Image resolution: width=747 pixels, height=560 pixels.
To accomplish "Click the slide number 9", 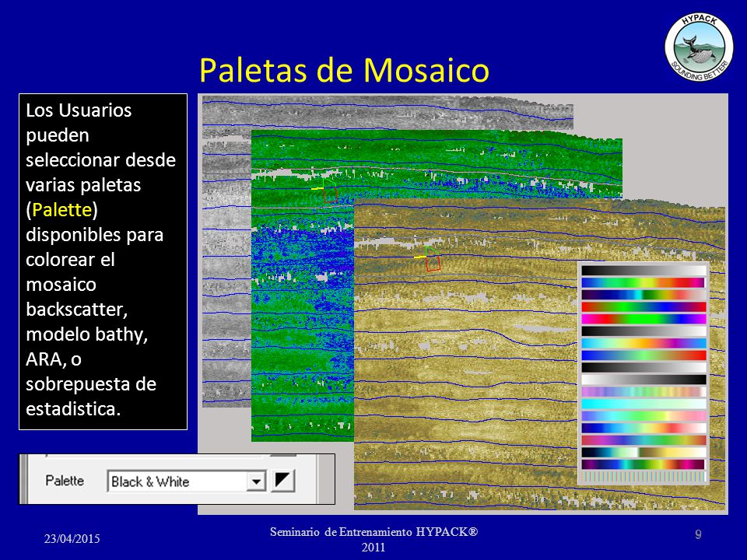I will pos(698,534).
